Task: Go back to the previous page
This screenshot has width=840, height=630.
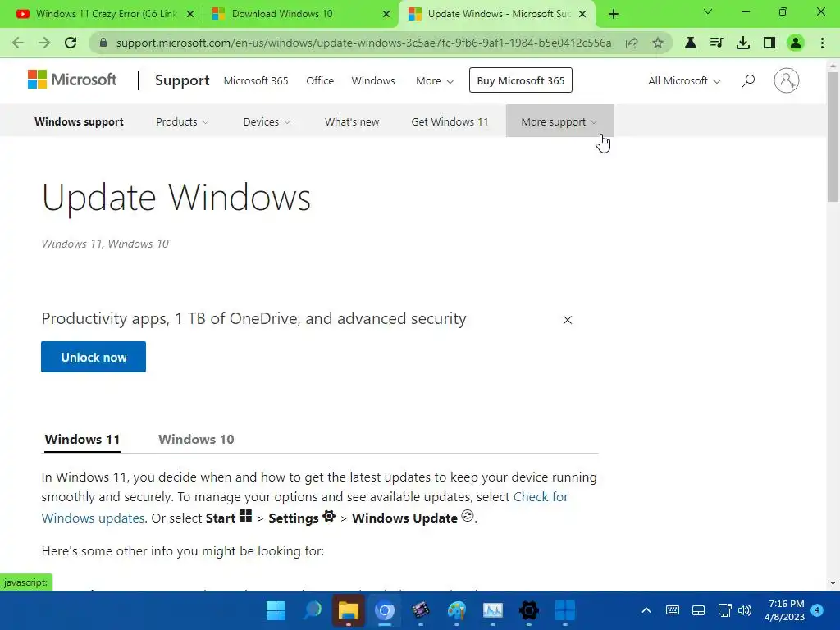Action: click(x=18, y=43)
